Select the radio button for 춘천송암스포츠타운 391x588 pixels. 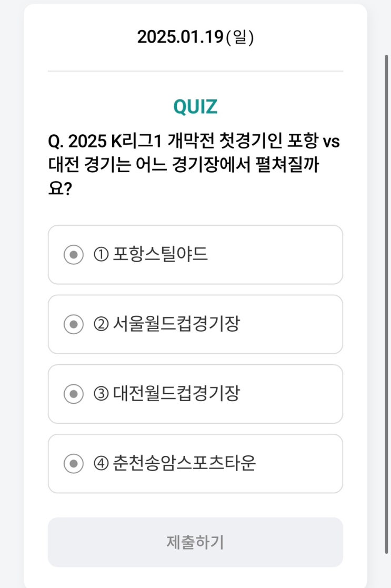(x=74, y=464)
